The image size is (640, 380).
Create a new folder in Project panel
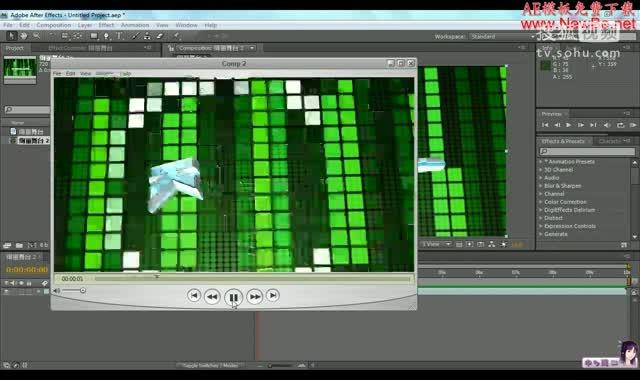tap(19, 245)
